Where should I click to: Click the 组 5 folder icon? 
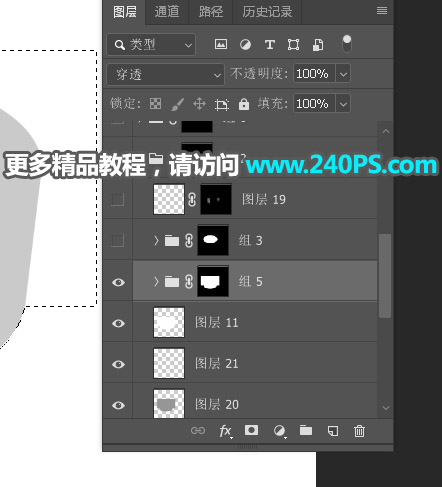click(172, 282)
